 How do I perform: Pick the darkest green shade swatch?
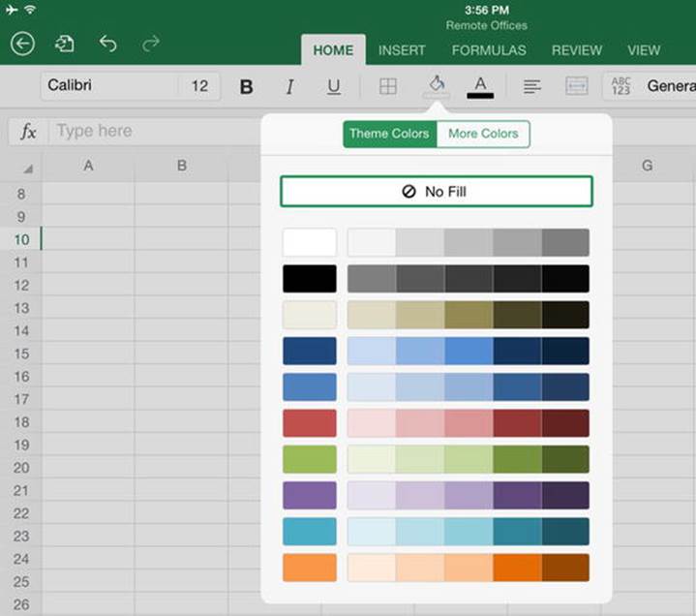coord(565,459)
